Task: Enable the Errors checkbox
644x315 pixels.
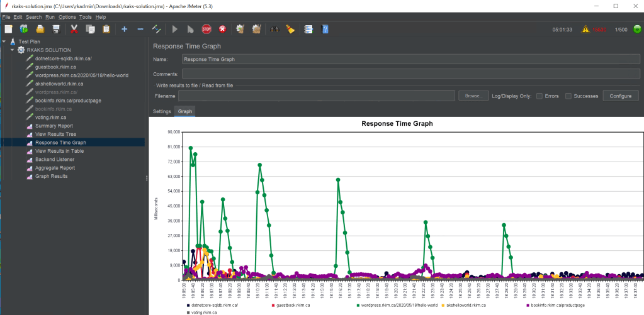Action: (x=539, y=96)
